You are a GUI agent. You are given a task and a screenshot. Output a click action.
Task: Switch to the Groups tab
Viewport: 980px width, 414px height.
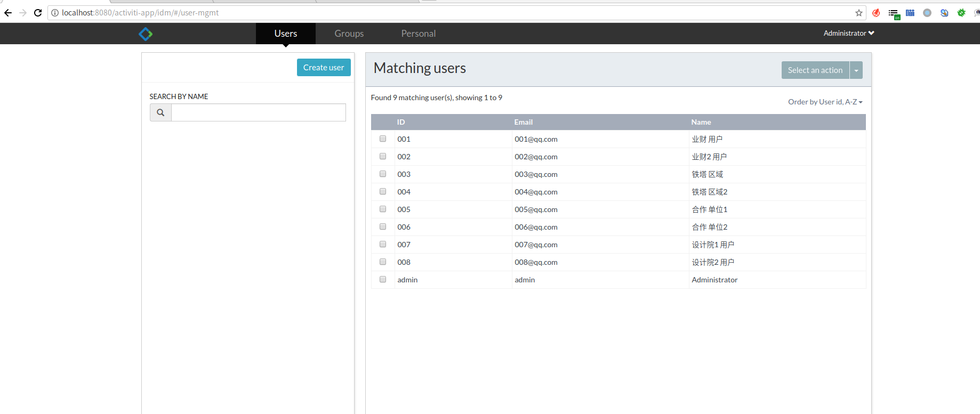click(x=349, y=34)
